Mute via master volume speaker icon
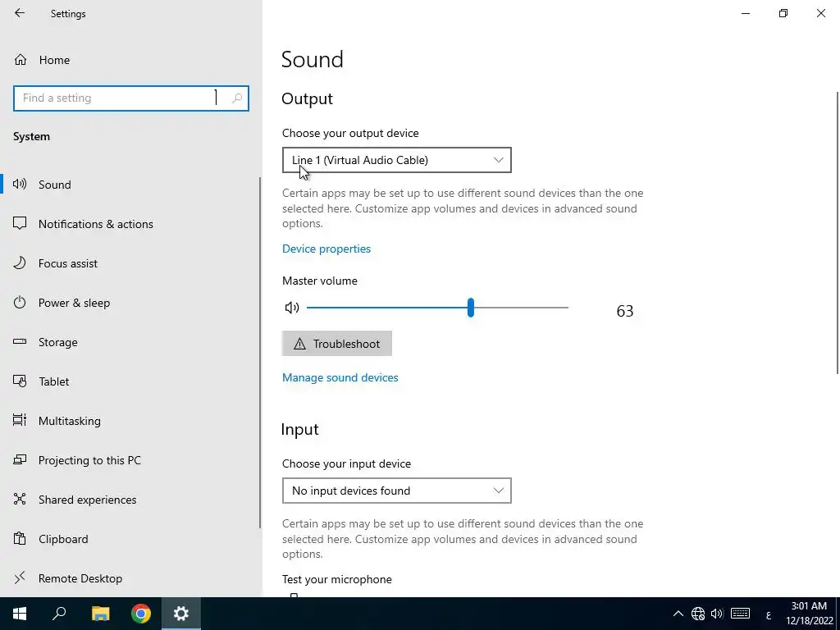Viewport: 840px width, 630px height. pyautogui.click(x=292, y=308)
